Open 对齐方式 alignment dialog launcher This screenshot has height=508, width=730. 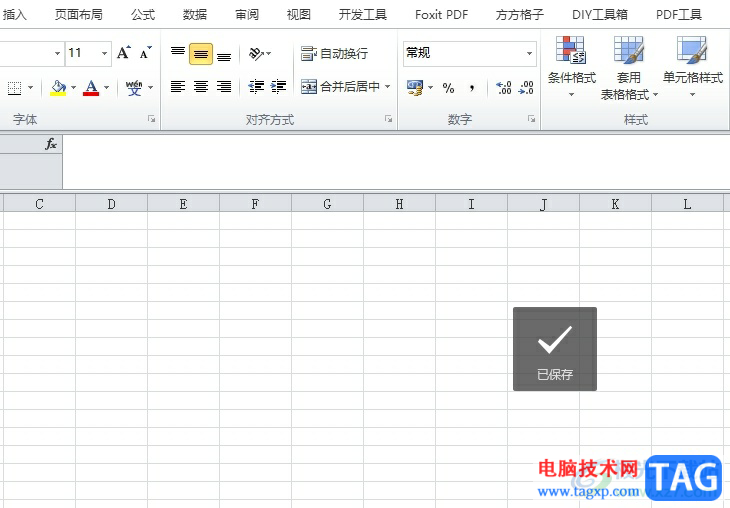tap(388, 119)
